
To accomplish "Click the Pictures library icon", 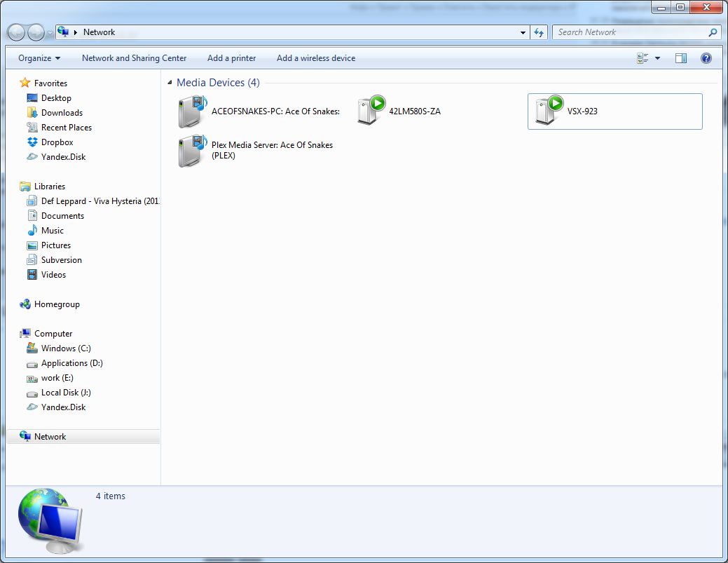I will coord(32,245).
